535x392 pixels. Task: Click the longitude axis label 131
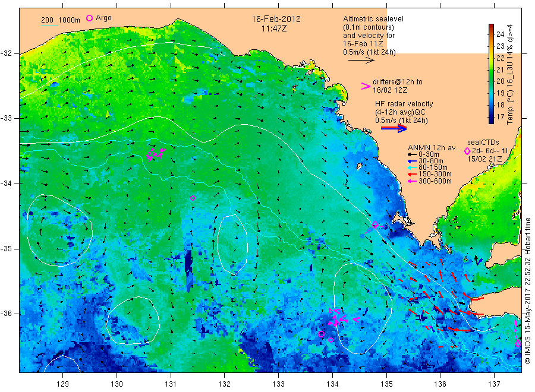click(171, 384)
